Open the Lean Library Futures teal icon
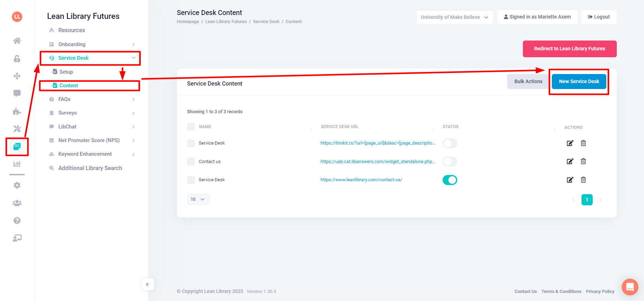Image resolution: width=644 pixels, height=301 pixels. [x=17, y=146]
